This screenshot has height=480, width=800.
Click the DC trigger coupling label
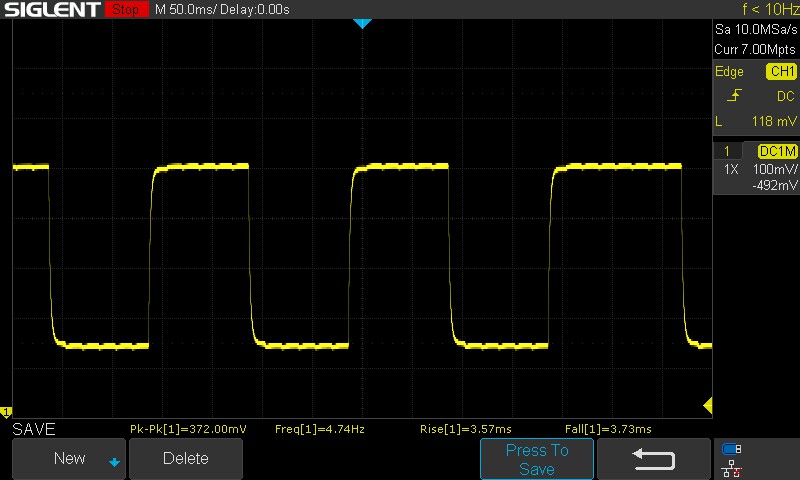[786, 96]
